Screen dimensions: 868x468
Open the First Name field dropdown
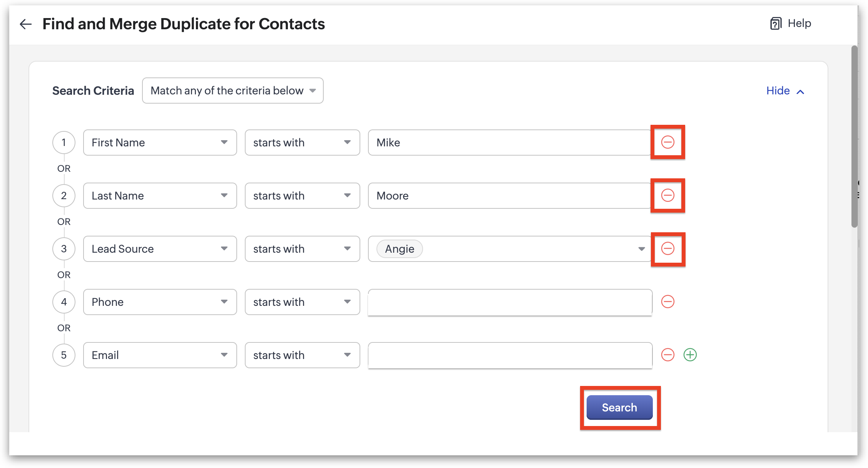click(x=160, y=143)
